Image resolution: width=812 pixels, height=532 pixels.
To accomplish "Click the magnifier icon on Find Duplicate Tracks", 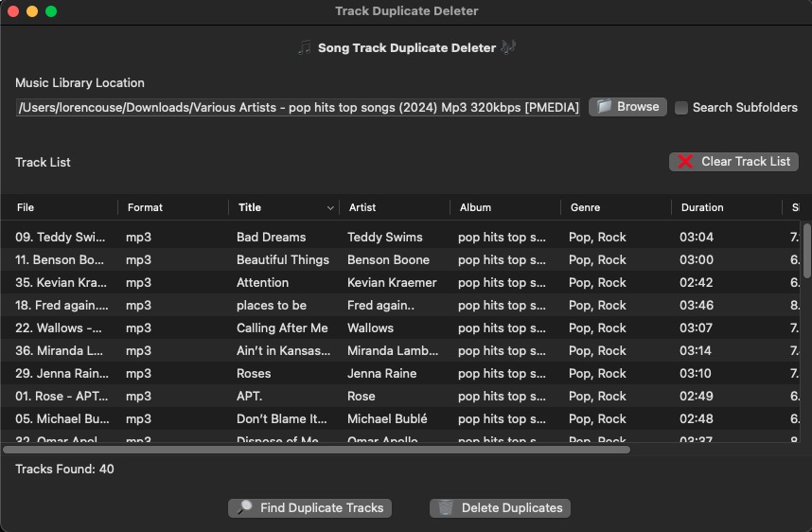I will [x=245, y=507].
